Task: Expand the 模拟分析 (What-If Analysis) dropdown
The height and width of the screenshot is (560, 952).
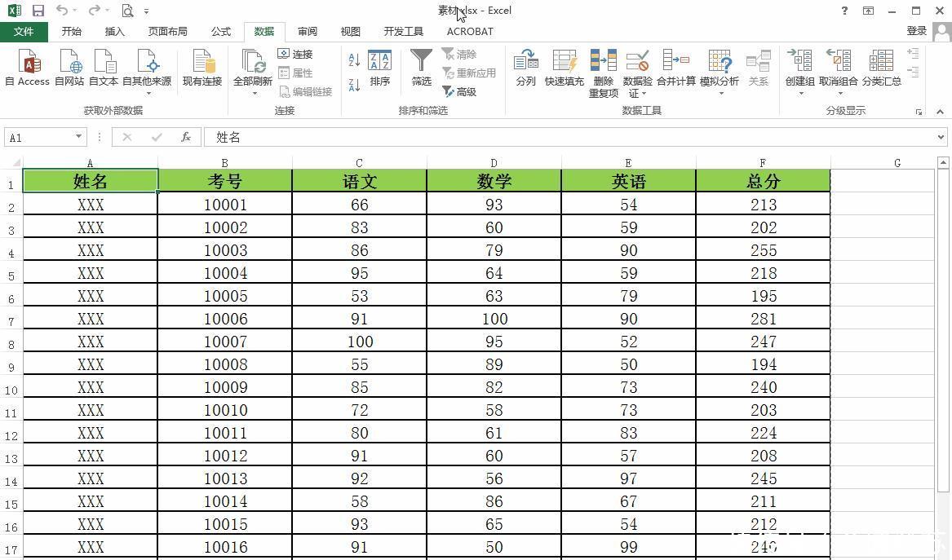Action: point(720,93)
